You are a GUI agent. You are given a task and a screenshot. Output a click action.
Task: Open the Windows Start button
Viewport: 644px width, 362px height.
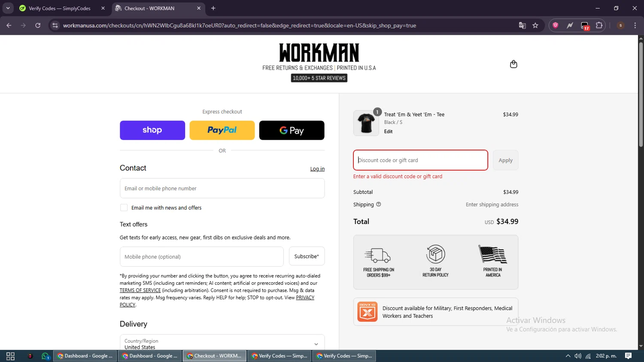tap(10, 356)
